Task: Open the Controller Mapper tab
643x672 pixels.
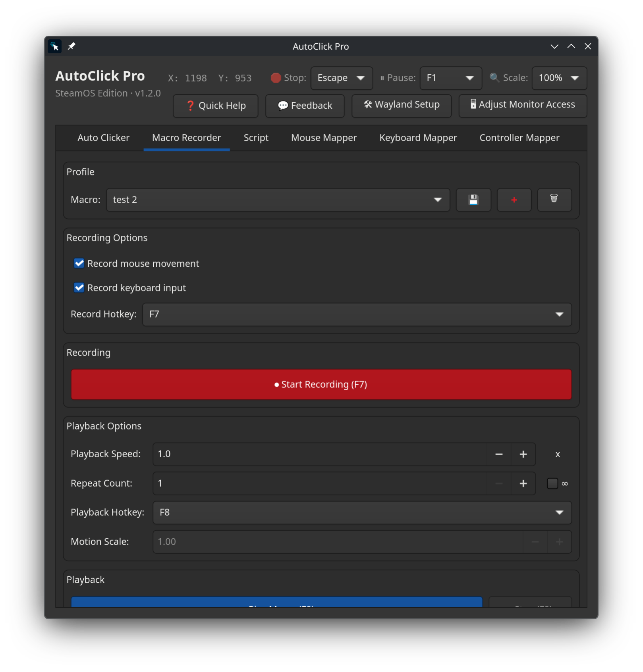Action: [x=519, y=138]
